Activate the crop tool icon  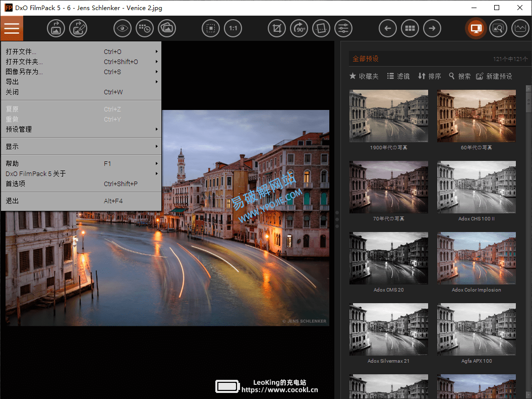coord(277,28)
